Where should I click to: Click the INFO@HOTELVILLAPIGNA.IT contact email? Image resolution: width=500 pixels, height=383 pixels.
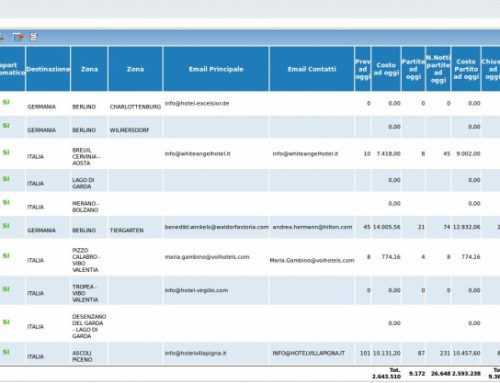pyautogui.click(x=309, y=353)
